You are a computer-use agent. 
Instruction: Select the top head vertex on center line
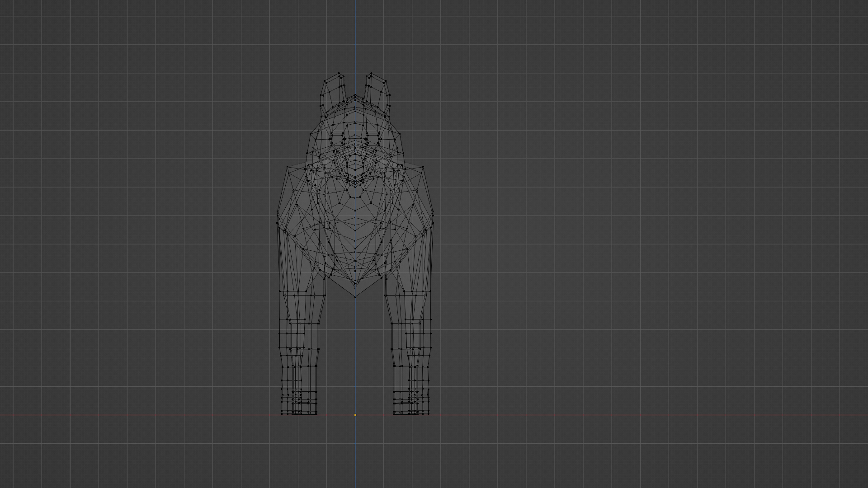[x=355, y=95]
